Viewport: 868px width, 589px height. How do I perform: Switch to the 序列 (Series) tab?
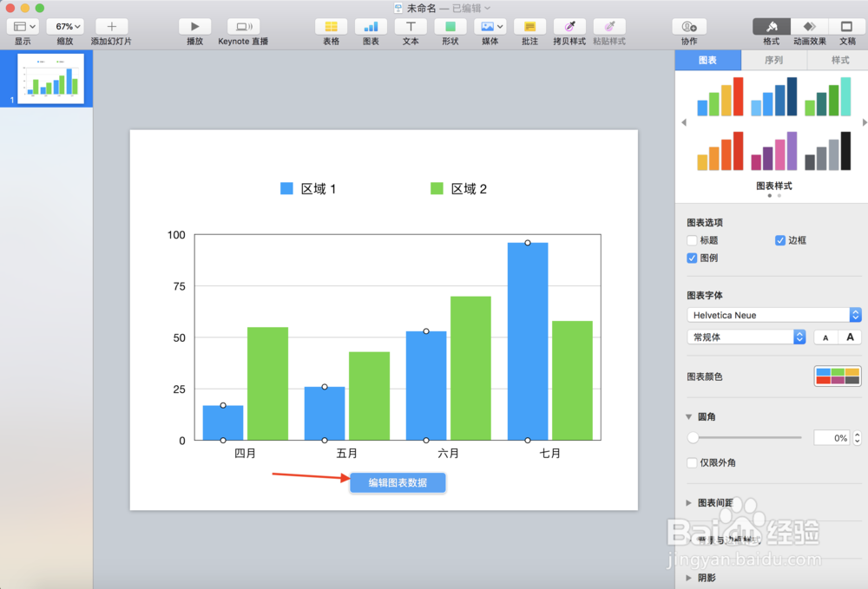(773, 60)
